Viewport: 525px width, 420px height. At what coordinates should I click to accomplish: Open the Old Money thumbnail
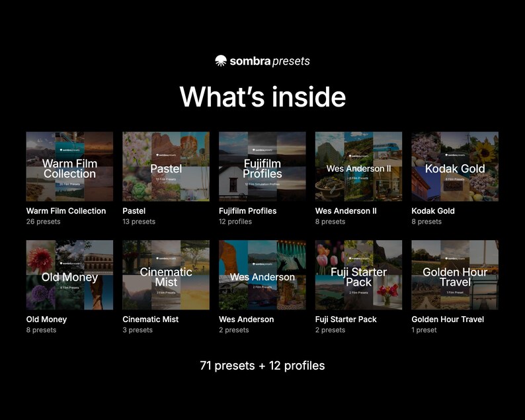click(69, 275)
